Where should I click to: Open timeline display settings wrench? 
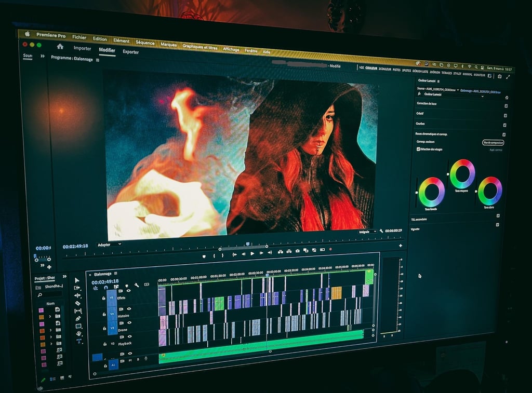pos(137,285)
